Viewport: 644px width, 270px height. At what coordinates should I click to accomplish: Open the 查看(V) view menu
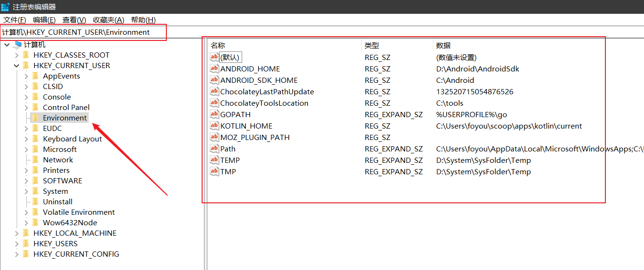coord(74,20)
